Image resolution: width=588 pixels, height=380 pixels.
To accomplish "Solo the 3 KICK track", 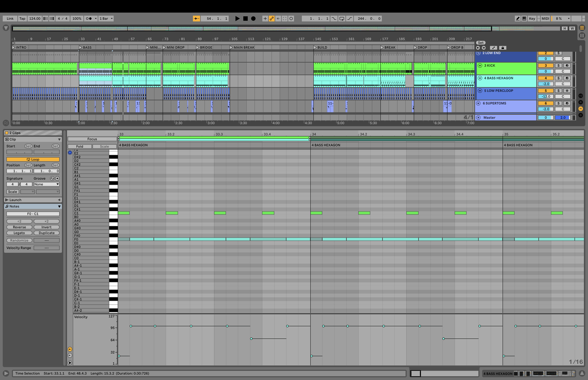I will click(558, 65).
